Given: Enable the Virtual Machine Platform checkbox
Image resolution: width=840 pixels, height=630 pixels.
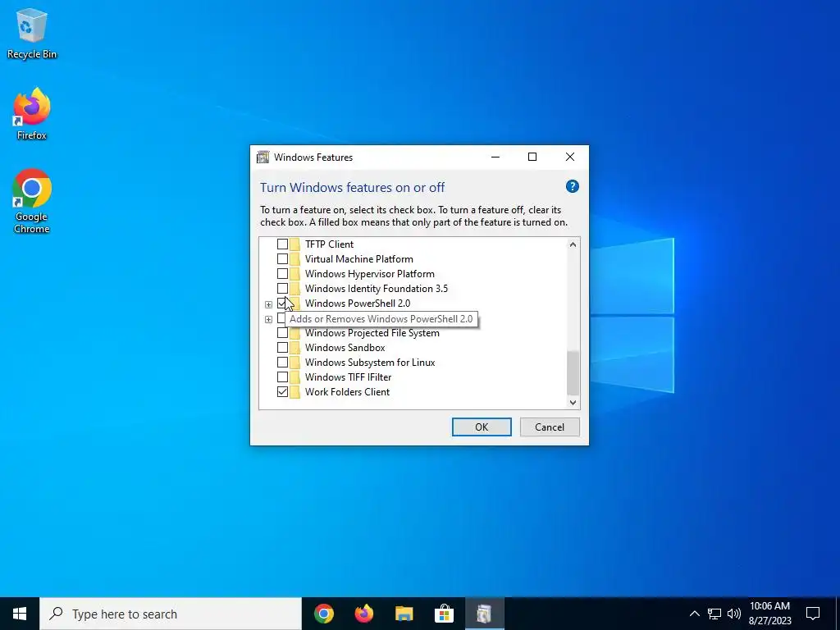Looking at the screenshot, I should click(282, 259).
